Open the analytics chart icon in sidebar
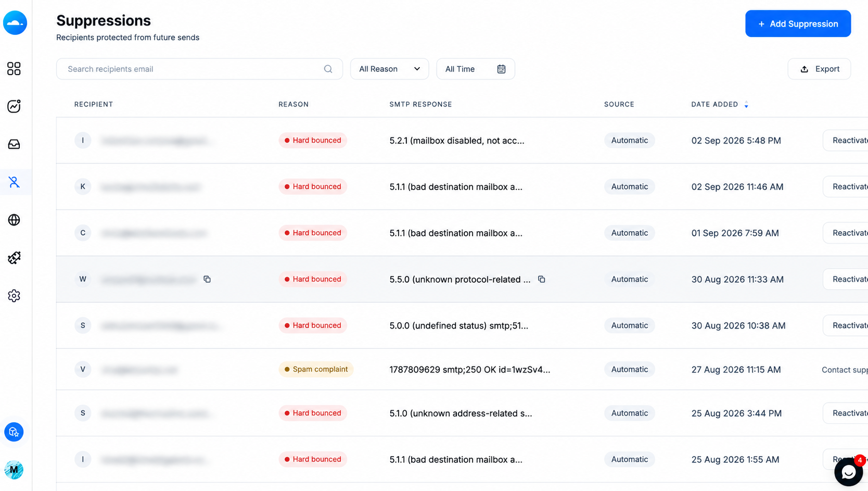Viewport: 868px width, 491px height. coord(14,106)
